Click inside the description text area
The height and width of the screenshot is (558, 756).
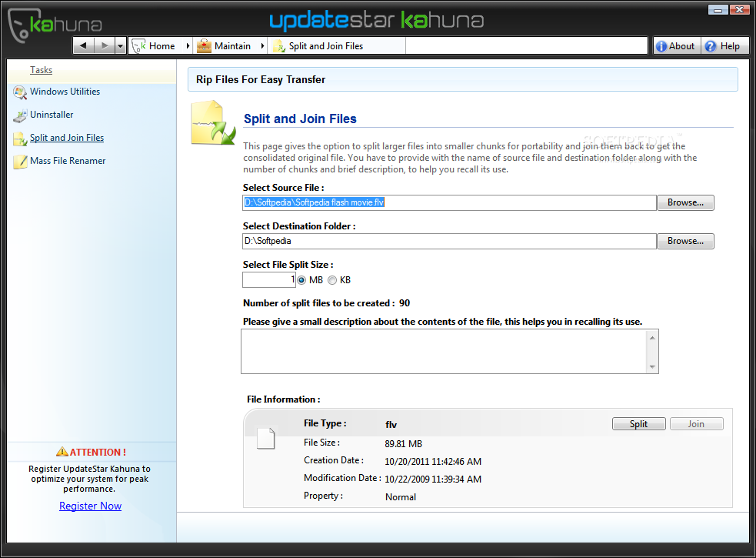tap(444, 352)
